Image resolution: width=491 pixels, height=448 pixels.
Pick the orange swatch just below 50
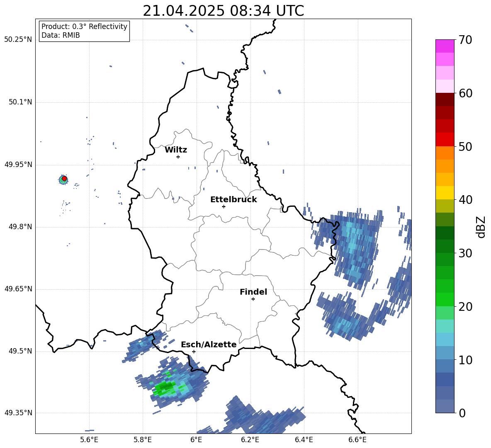point(445,153)
